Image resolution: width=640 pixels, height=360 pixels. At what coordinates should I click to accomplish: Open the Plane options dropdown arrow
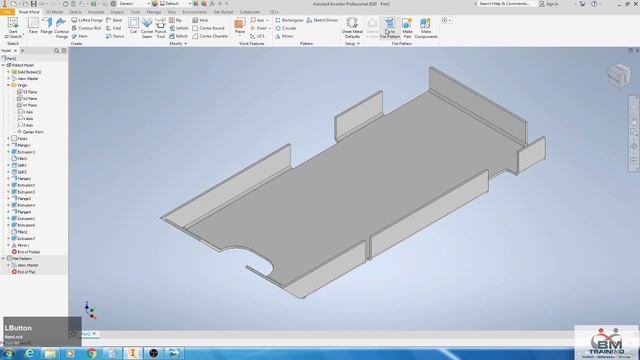[240, 37]
